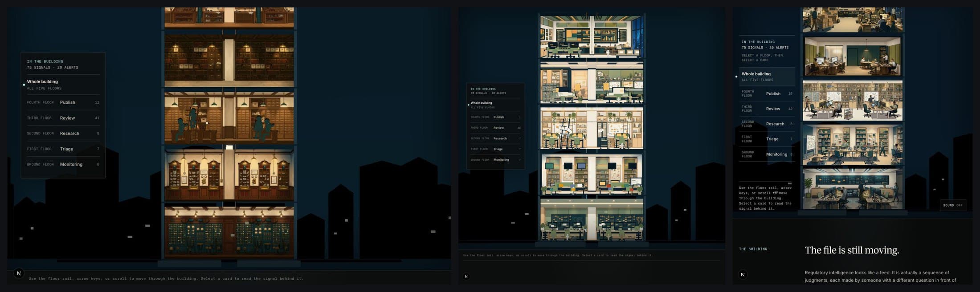Go to Second Floor Research in the middle view
980x292 pixels.
495,138
